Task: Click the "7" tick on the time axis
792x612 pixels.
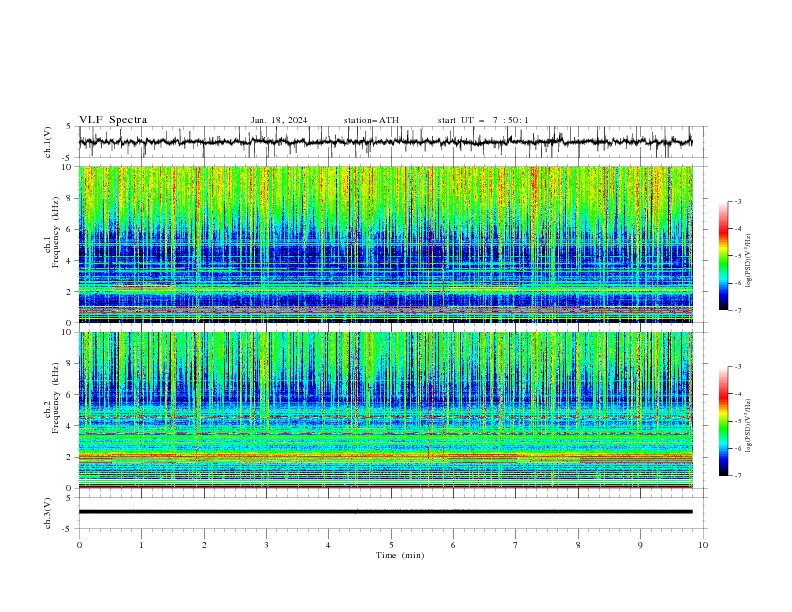Action: (516, 545)
